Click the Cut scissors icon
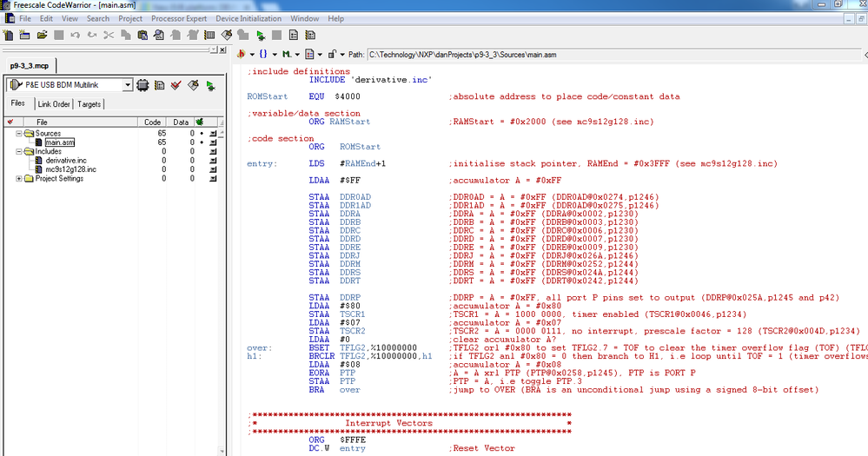 pos(109,35)
